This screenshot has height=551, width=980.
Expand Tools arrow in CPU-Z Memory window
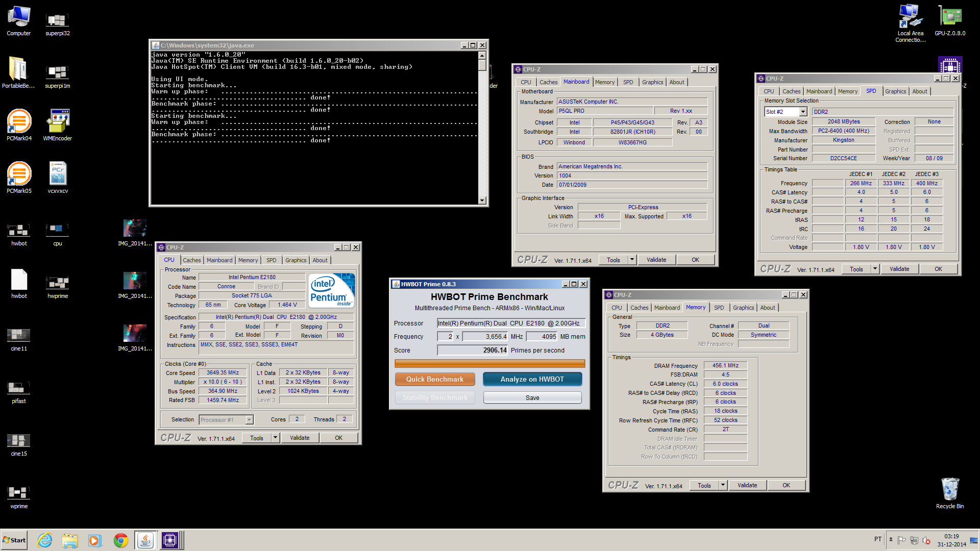point(723,485)
